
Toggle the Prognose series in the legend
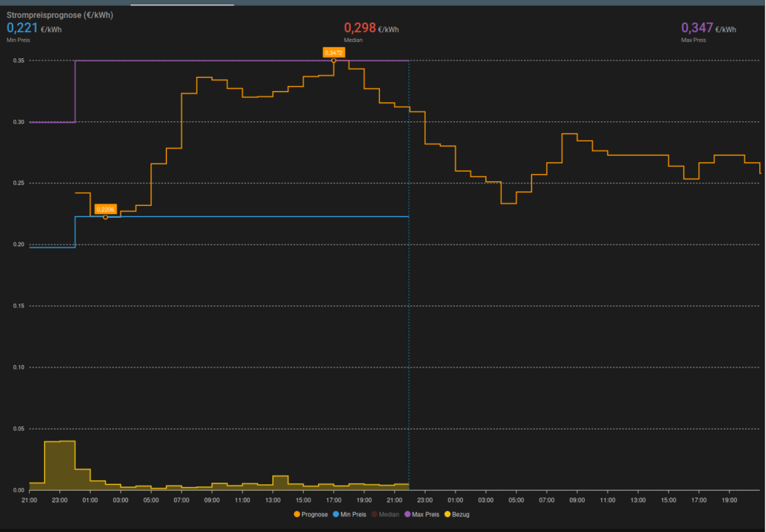pos(310,514)
